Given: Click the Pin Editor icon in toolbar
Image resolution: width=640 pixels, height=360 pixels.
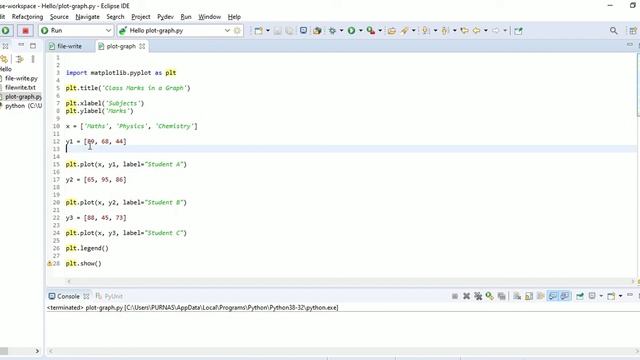Looking at the screenshot, I should (x=518, y=31).
